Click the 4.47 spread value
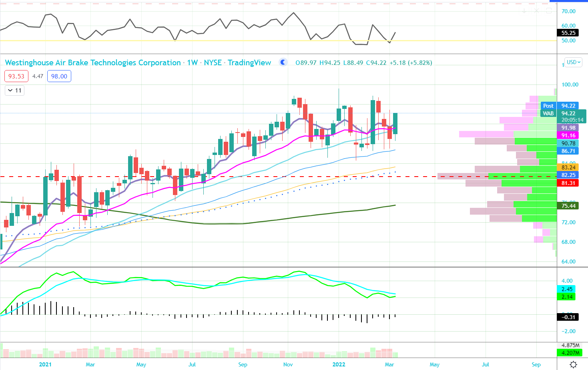 tap(38, 76)
